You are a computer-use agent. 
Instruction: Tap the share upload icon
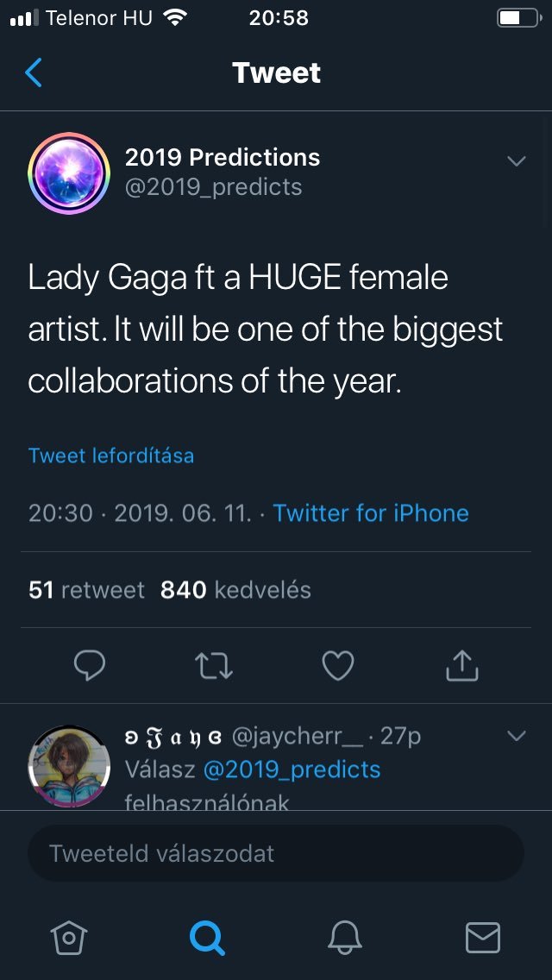click(x=461, y=665)
